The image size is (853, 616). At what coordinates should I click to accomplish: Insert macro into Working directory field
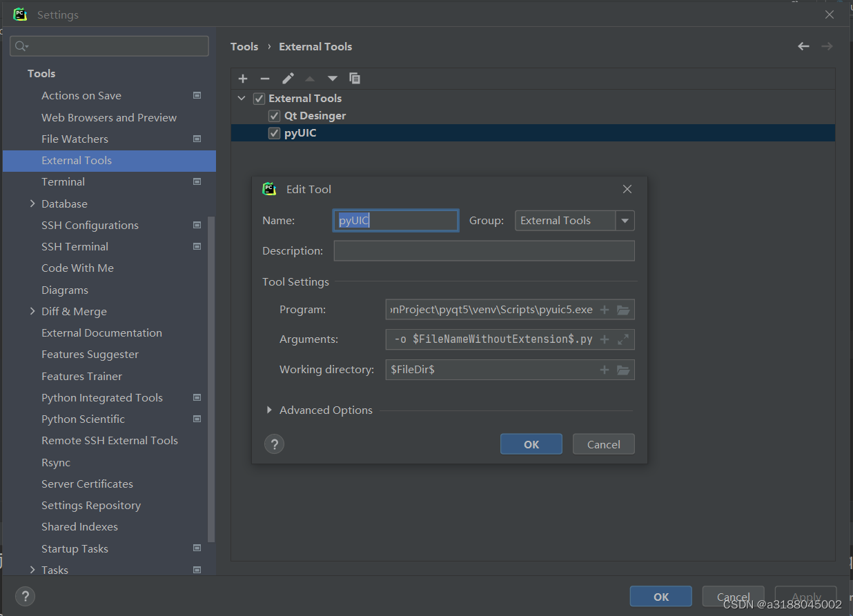tap(605, 370)
